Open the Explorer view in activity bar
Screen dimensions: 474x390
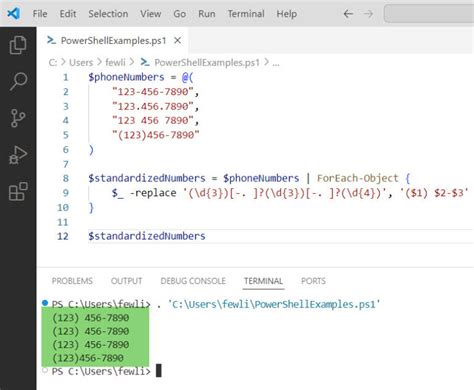click(x=18, y=45)
